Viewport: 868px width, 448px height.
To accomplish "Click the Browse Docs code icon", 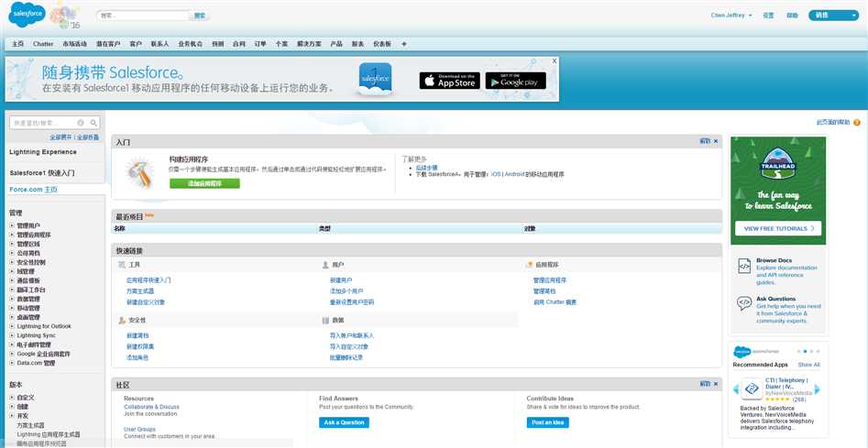I will click(x=744, y=266).
